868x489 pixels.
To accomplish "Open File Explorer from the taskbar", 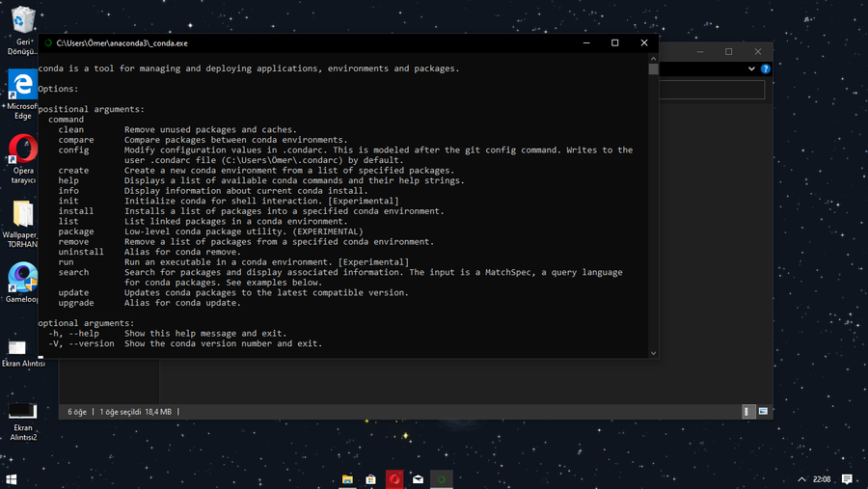I will coord(347,479).
